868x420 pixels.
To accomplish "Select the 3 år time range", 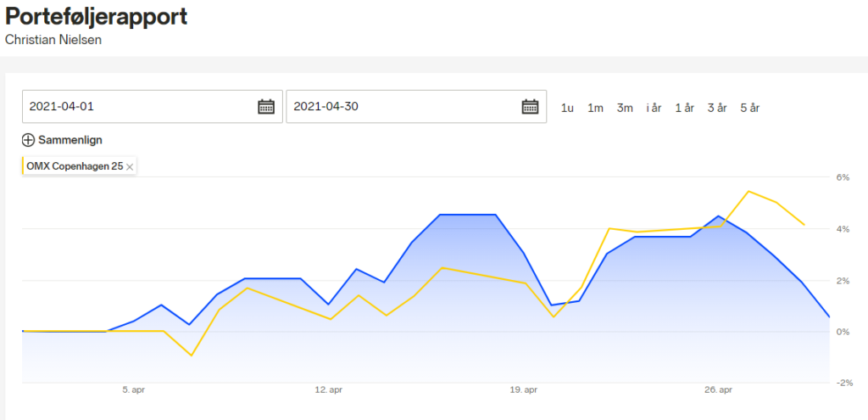I will 717,108.
